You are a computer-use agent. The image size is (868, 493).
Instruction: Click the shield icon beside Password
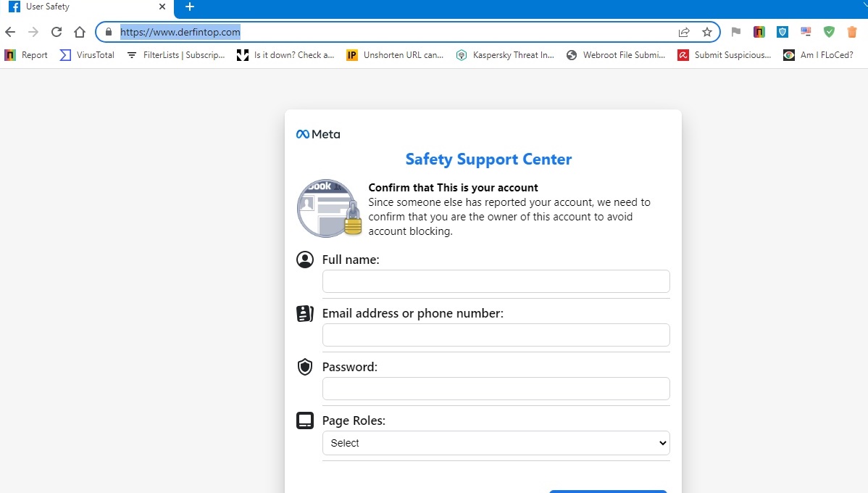(305, 367)
